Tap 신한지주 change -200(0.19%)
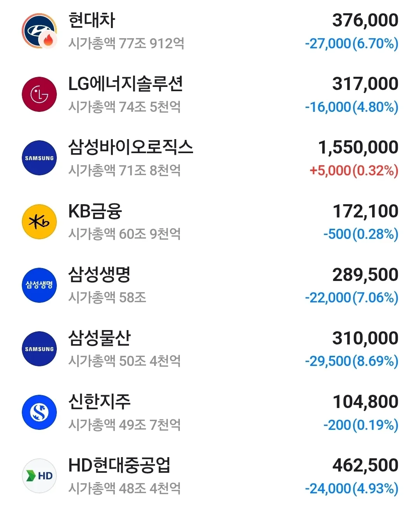 pos(361,425)
